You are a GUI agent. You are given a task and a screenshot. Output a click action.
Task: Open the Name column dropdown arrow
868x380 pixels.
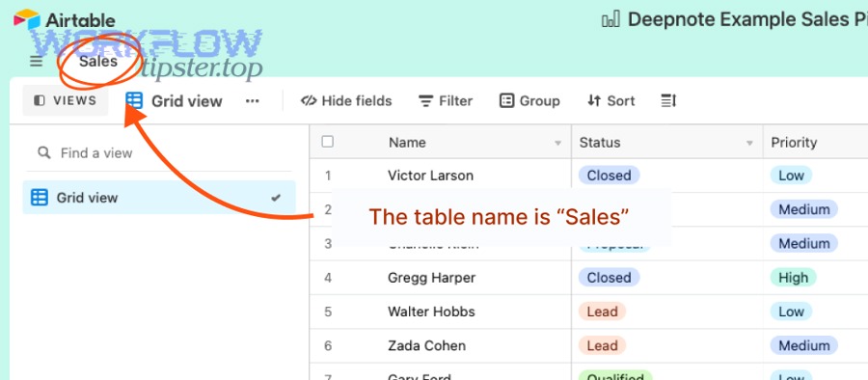coord(558,143)
